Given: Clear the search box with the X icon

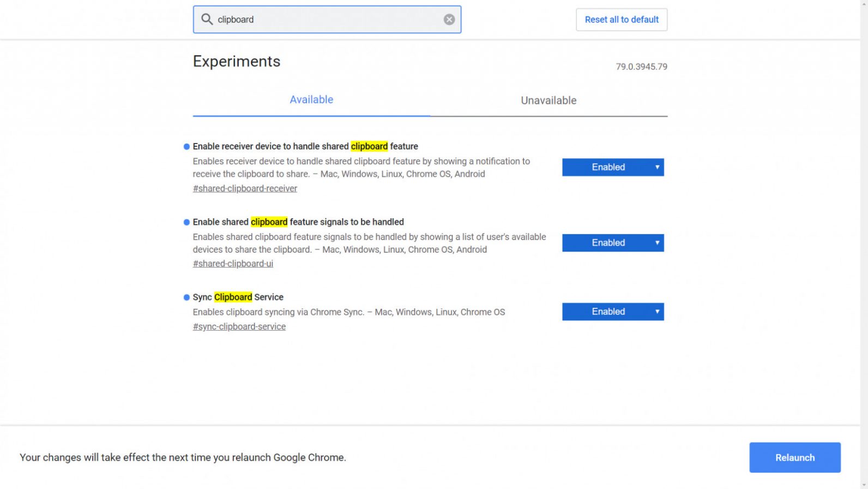Looking at the screenshot, I should [448, 19].
